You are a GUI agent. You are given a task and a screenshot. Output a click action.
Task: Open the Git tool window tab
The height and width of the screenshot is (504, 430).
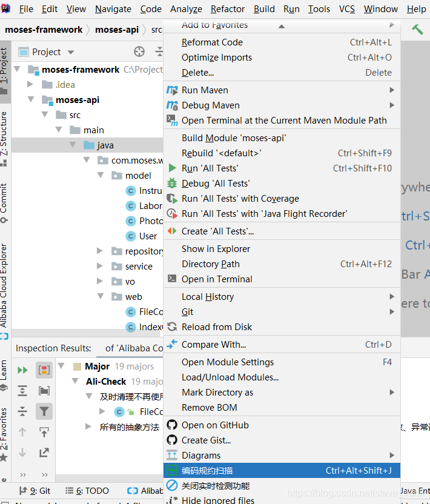coord(35,491)
